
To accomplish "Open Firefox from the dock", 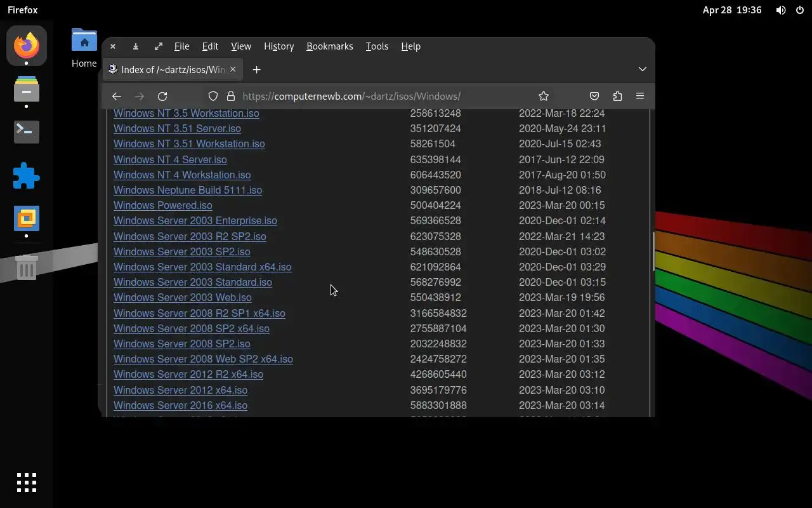I will pos(27,46).
